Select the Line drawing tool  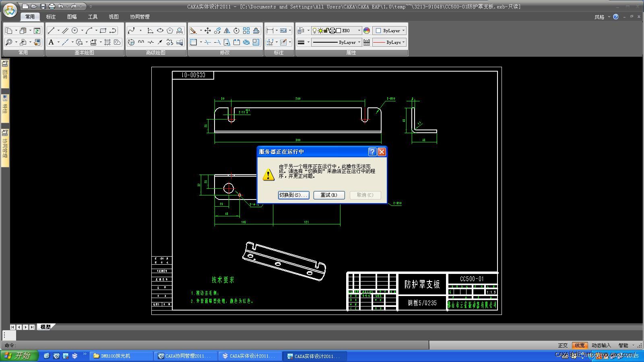click(x=51, y=31)
